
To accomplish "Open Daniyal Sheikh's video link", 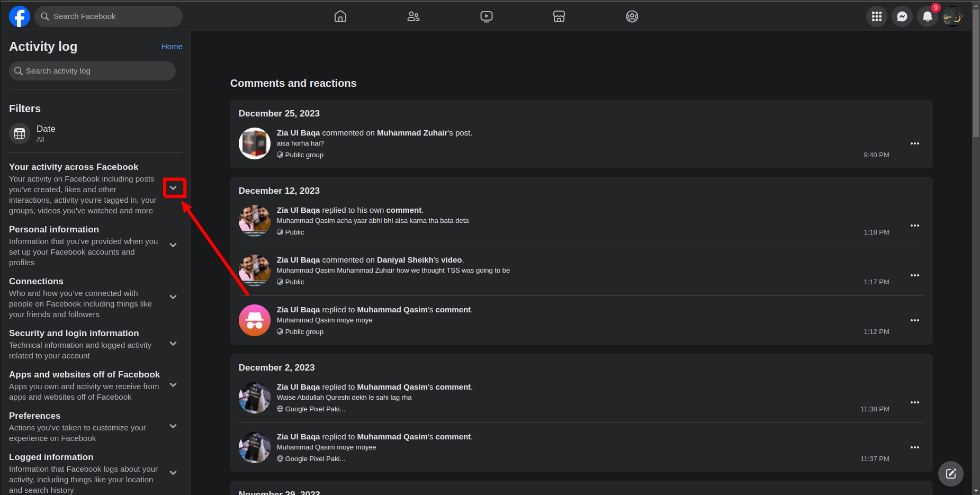I will (420, 260).
